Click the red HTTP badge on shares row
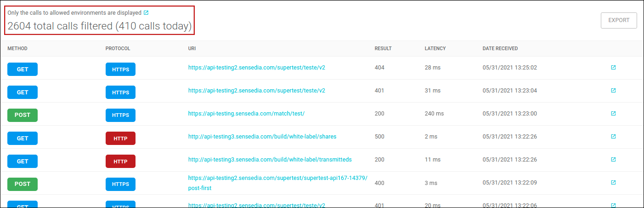644x208 pixels. (120, 138)
